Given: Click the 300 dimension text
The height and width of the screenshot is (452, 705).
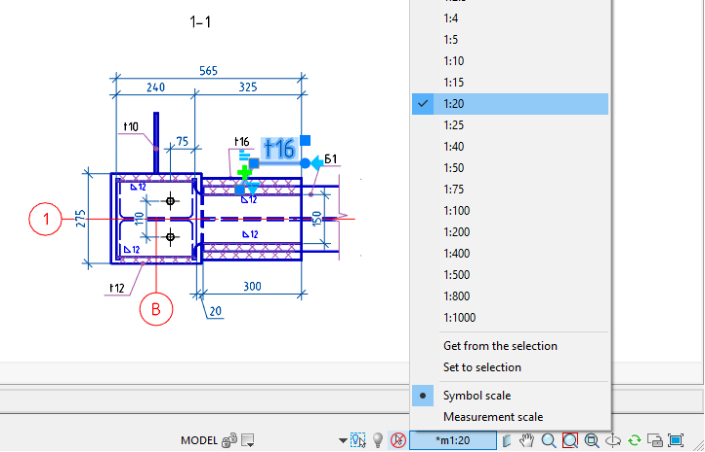Looking at the screenshot, I should (x=252, y=286).
